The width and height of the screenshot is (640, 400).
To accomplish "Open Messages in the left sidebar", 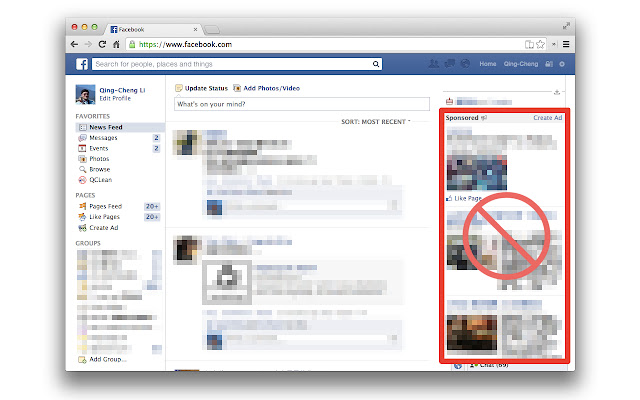I will 103,138.
